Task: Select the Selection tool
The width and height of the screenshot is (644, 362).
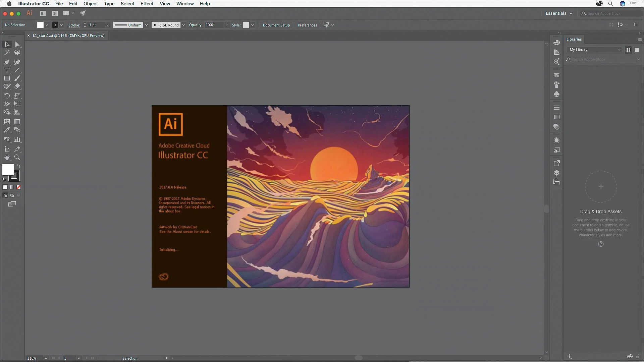Action: [x=7, y=45]
